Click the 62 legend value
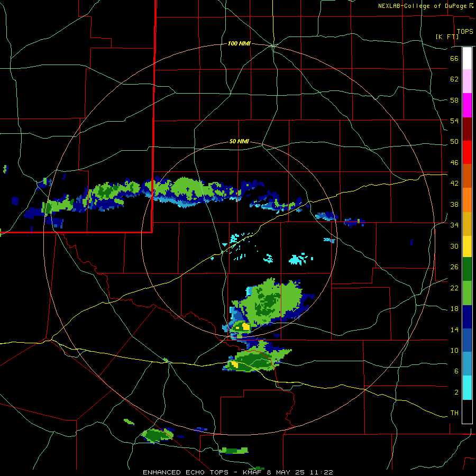The image size is (476, 476). pyautogui.click(x=454, y=79)
